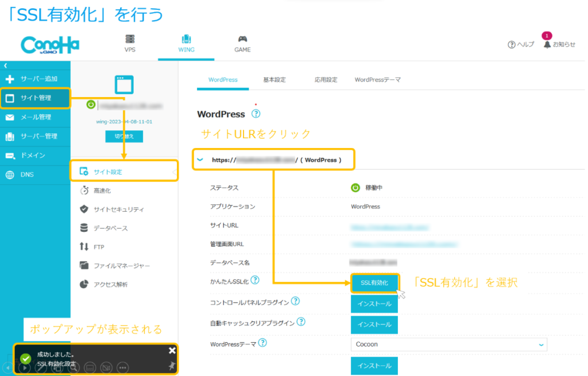Image resolution: width=588 pixels, height=376 pixels.
Task: Toggle the slideshow subtitles icon
Action: [90, 368]
